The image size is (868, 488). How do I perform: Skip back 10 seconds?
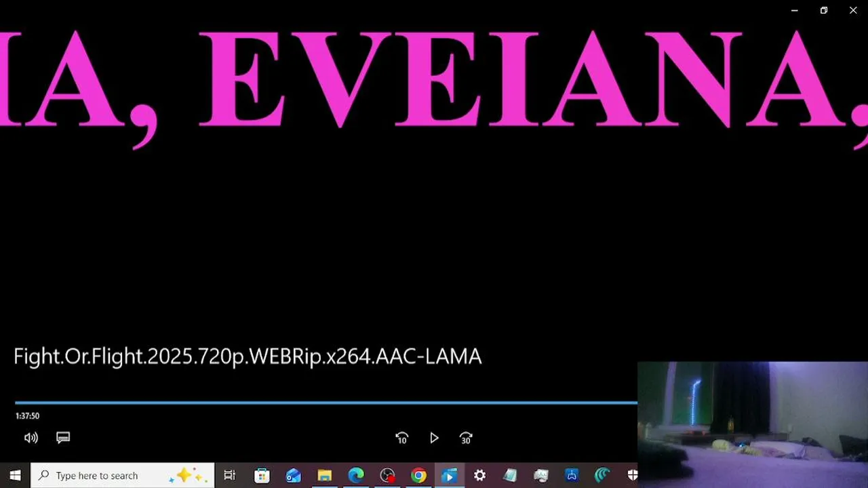click(x=401, y=438)
